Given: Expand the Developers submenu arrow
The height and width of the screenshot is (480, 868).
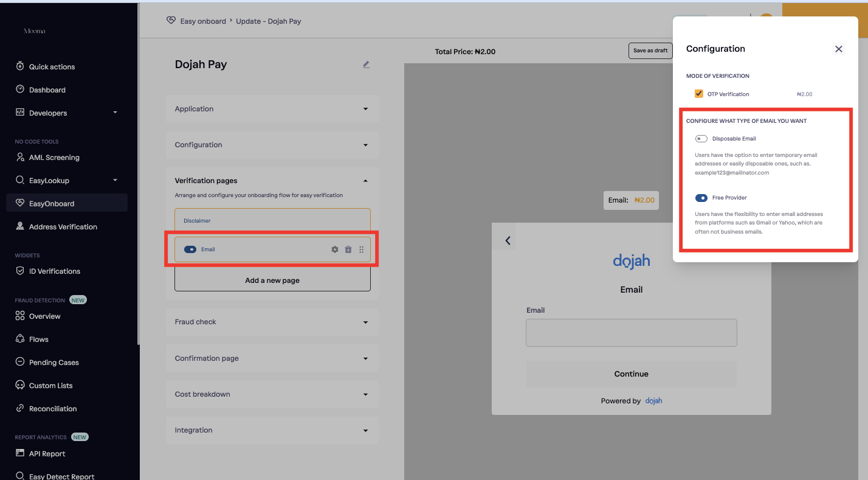Looking at the screenshot, I should point(115,113).
